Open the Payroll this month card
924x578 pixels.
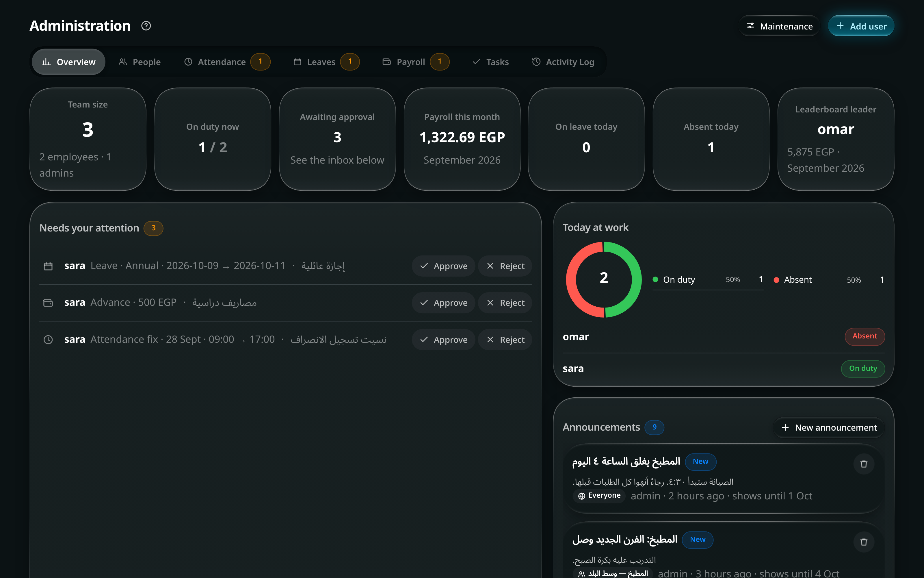click(462, 139)
